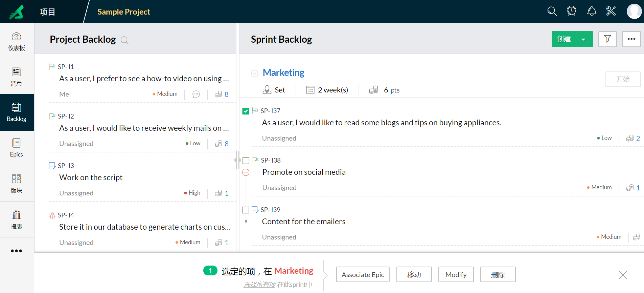Open comments icon on SP-I1

[x=196, y=94]
